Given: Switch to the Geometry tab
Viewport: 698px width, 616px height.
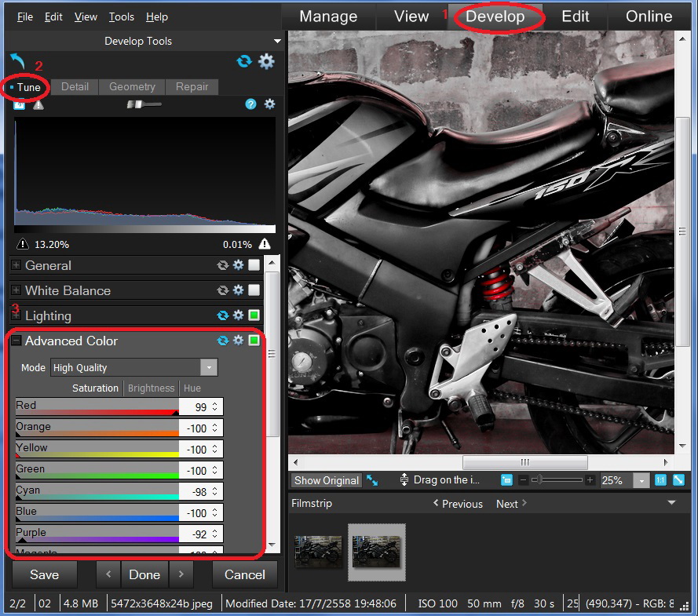Looking at the screenshot, I should click(x=132, y=86).
